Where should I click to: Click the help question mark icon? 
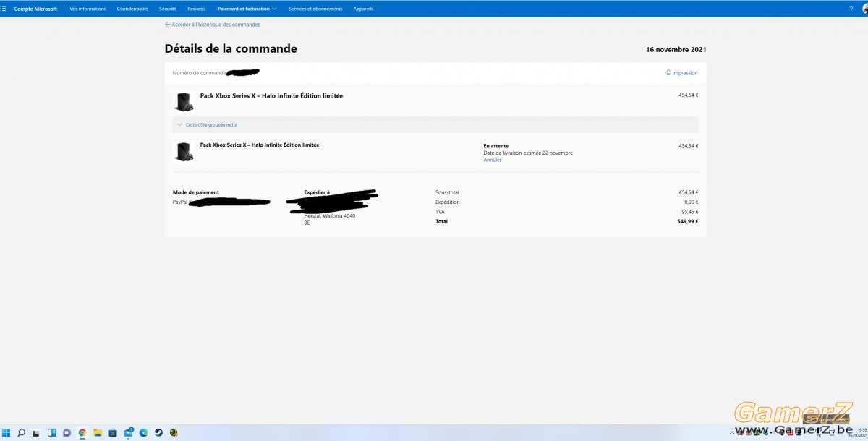pyautogui.click(x=851, y=9)
